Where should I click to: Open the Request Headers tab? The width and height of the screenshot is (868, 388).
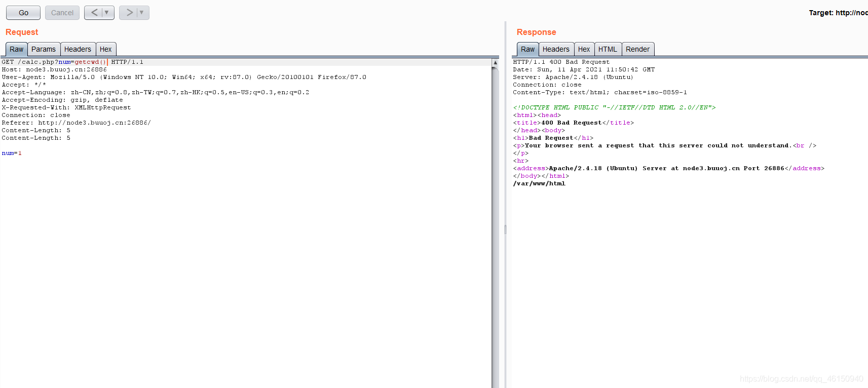(x=78, y=49)
